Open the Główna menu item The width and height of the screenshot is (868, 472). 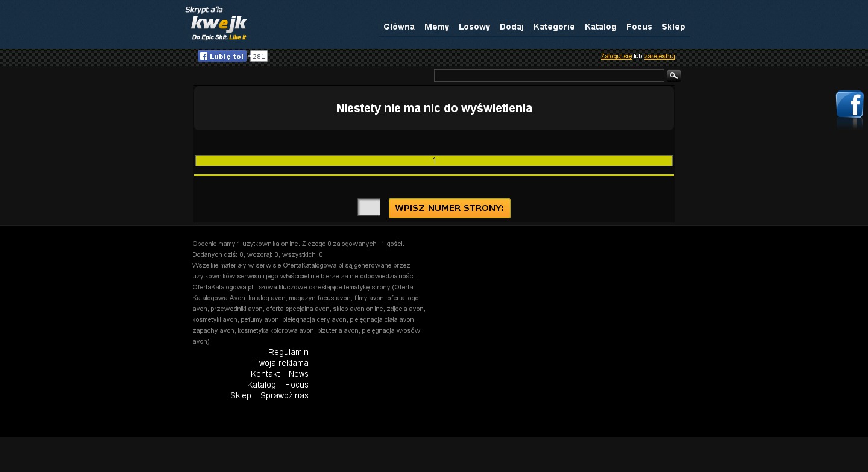tap(399, 27)
